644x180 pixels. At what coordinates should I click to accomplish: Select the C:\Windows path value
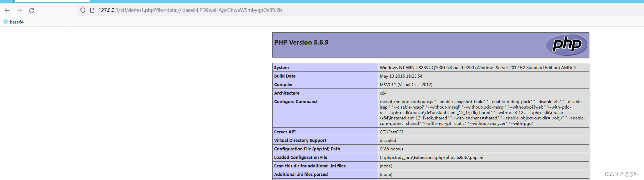tap(391, 149)
